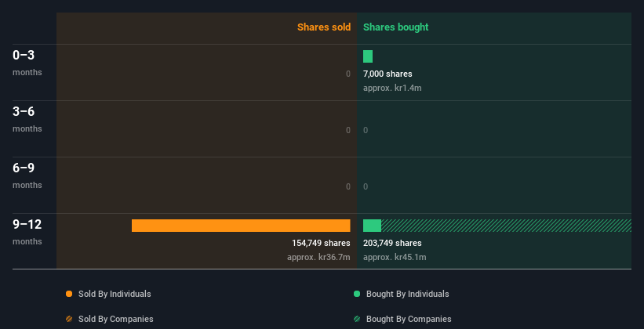644x329 pixels.
Task: Click the orange 9–12 months sold bar
Action: coord(241,226)
